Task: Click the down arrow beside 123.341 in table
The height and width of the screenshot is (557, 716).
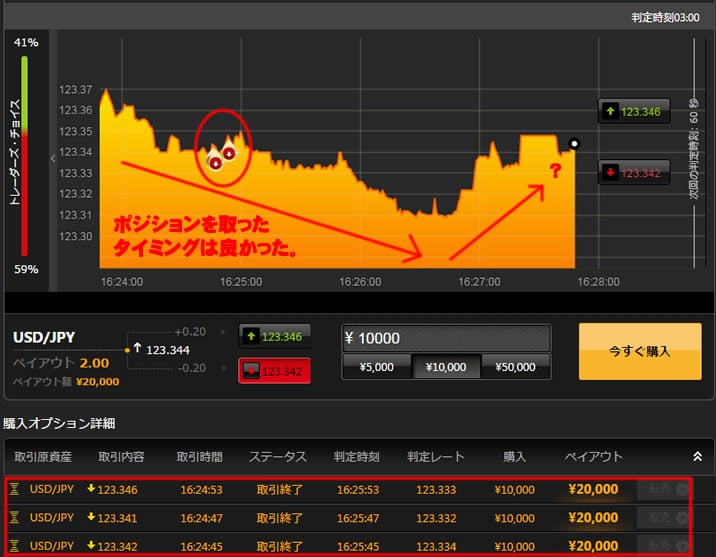Action: click(x=91, y=516)
